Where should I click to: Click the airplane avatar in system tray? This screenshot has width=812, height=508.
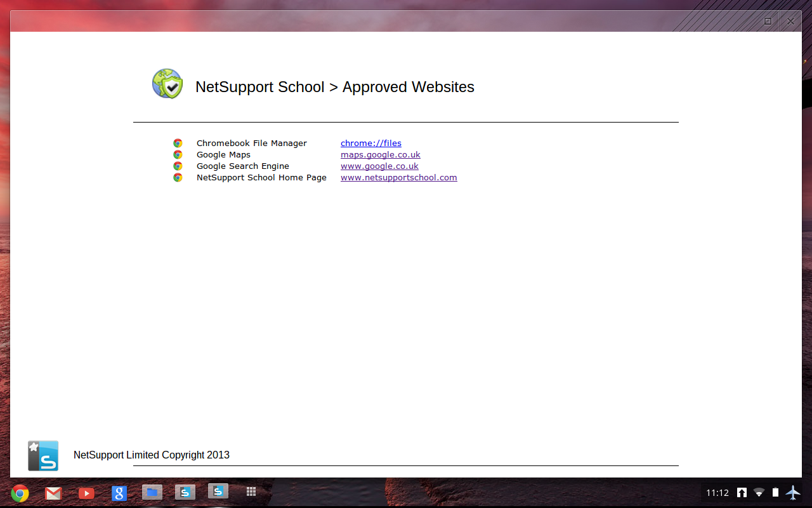click(793, 492)
